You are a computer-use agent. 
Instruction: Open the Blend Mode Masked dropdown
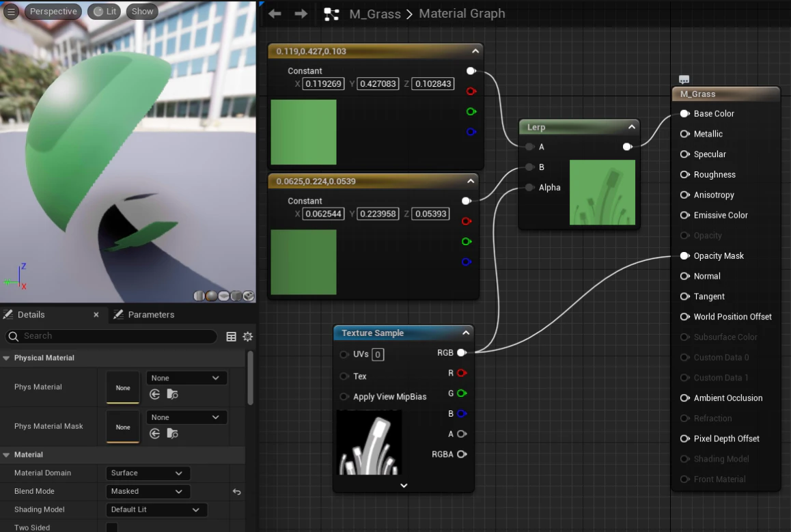pyautogui.click(x=148, y=491)
